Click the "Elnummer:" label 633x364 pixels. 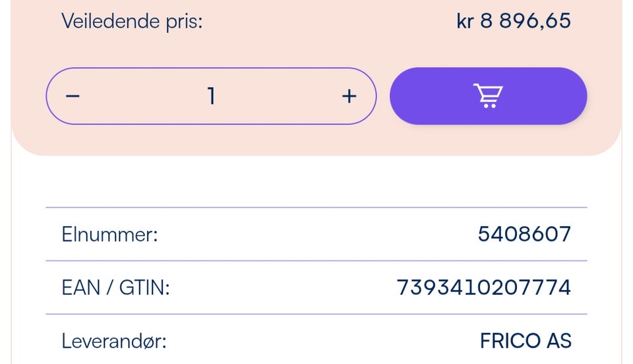click(x=109, y=234)
